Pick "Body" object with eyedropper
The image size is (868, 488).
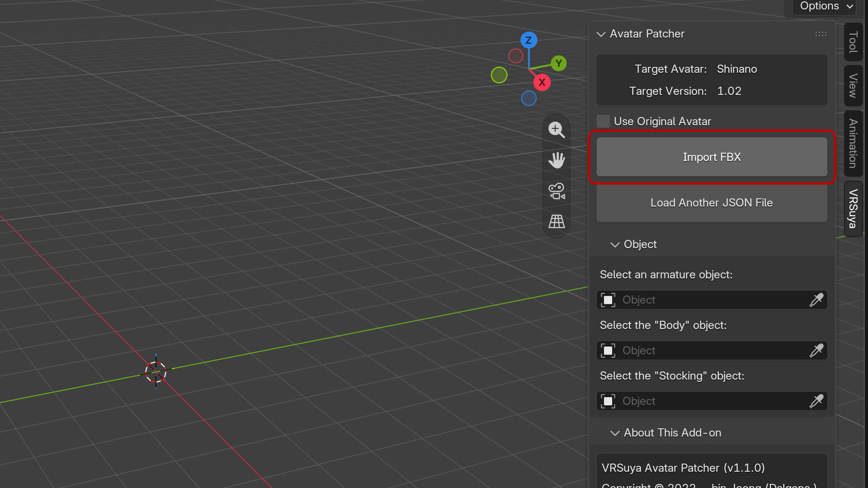click(x=816, y=351)
